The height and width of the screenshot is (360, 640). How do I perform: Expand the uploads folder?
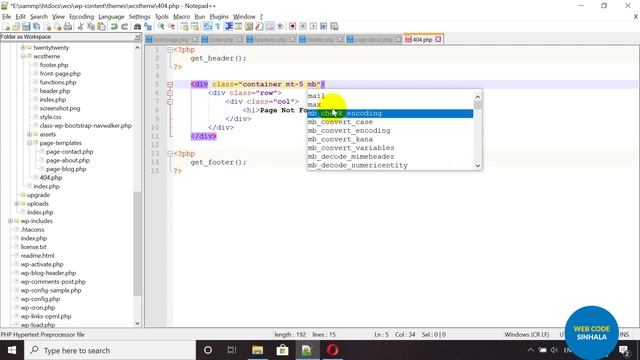[17, 204]
